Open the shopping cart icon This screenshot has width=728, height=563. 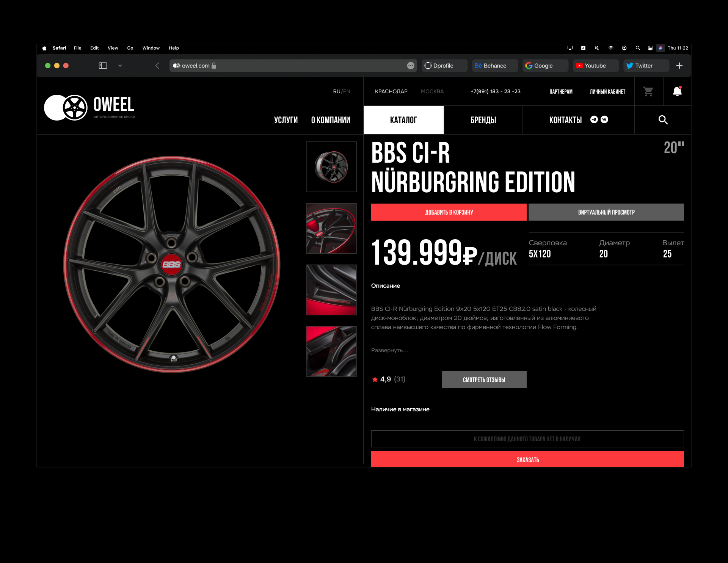point(648,91)
